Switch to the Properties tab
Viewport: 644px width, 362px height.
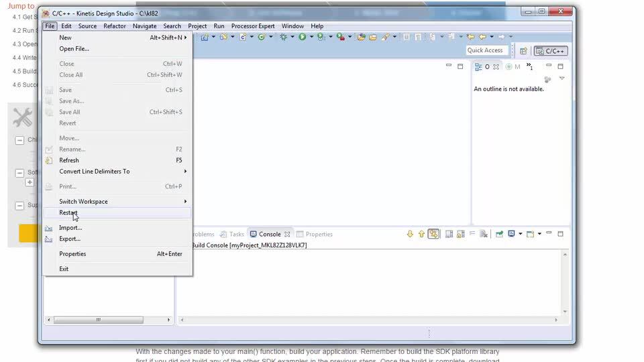click(315, 234)
